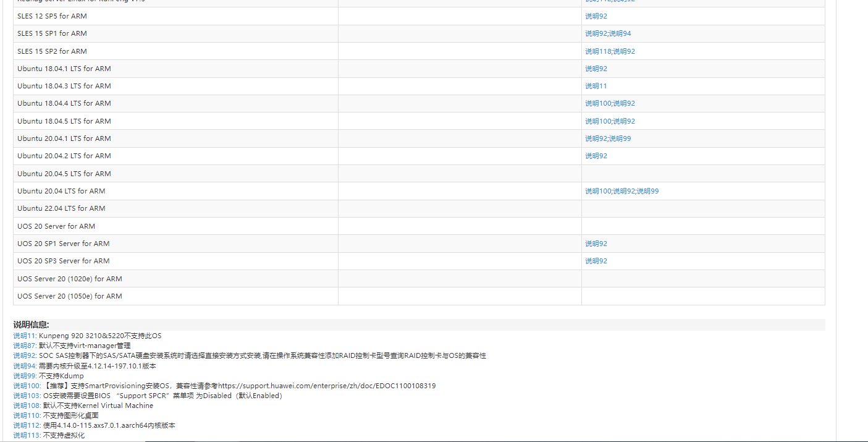The height and width of the screenshot is (442, 868).
Task: Open 说明92 link in UOS 20 SP3 row
Action: click(x=596, y=261)
